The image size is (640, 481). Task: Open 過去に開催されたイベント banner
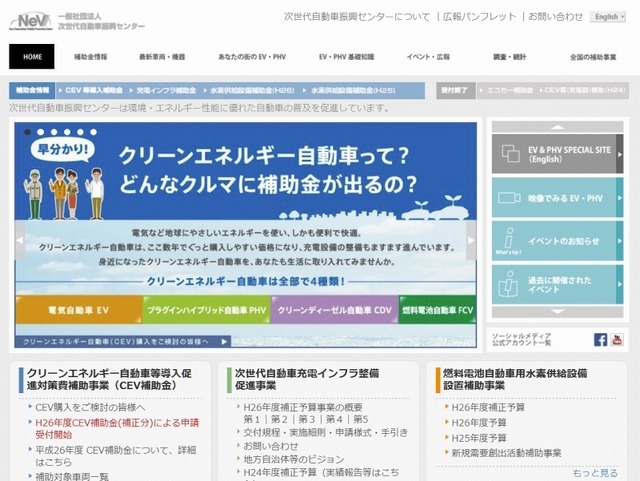click(558, 285)
